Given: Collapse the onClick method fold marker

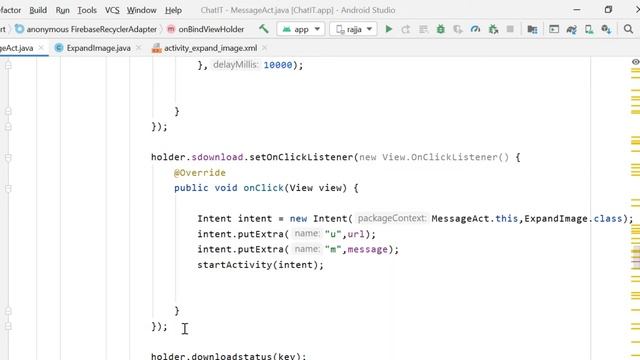Looking at the screenshot, I should pos(8,188).
